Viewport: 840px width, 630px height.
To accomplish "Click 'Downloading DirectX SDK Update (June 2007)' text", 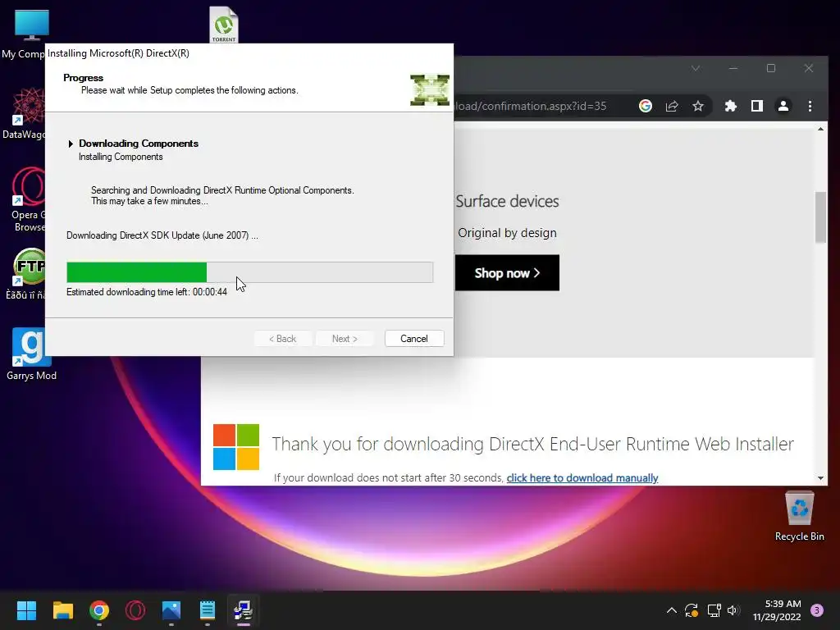I will 162,235.
